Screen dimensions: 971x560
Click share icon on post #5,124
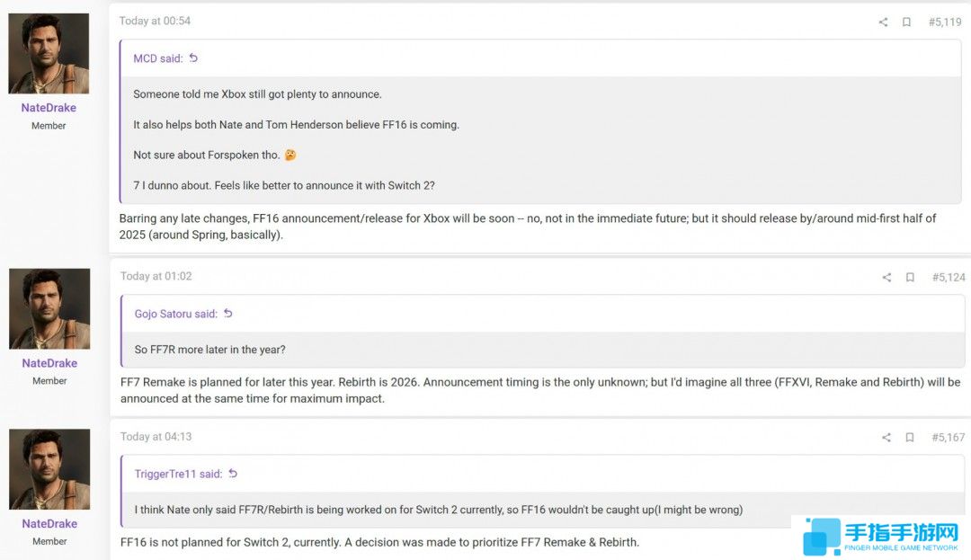[x=886, y=278]
